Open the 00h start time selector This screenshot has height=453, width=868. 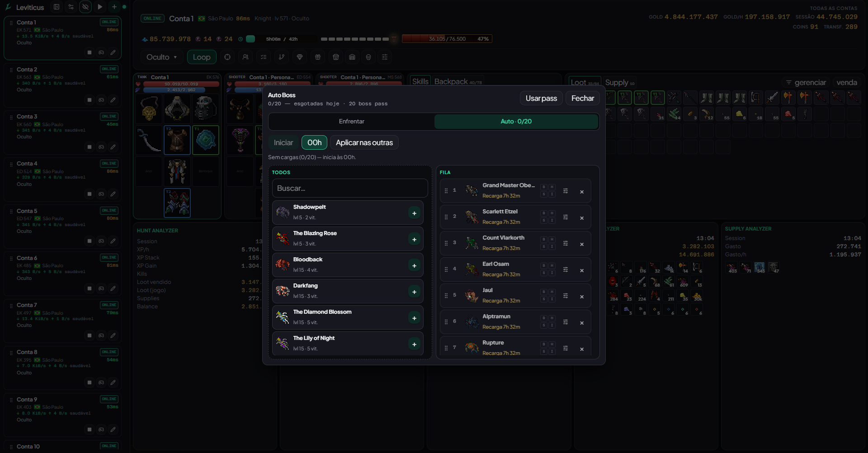point(315,142)
